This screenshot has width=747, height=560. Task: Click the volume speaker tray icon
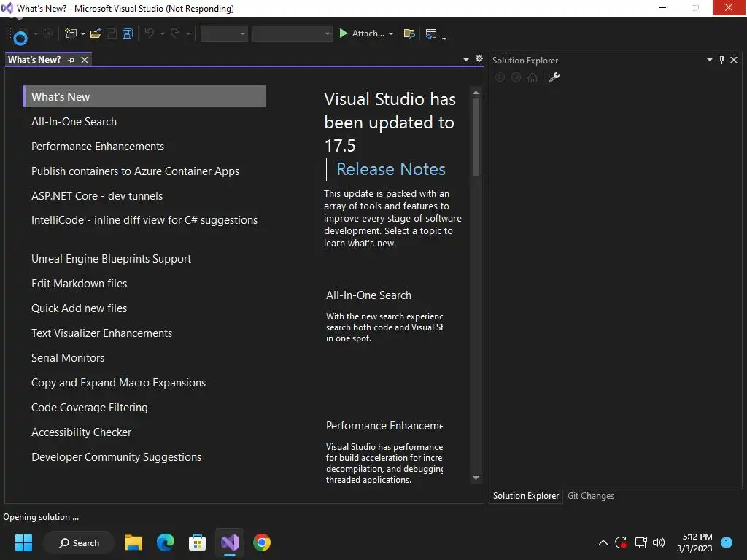(x=659, y=542)
